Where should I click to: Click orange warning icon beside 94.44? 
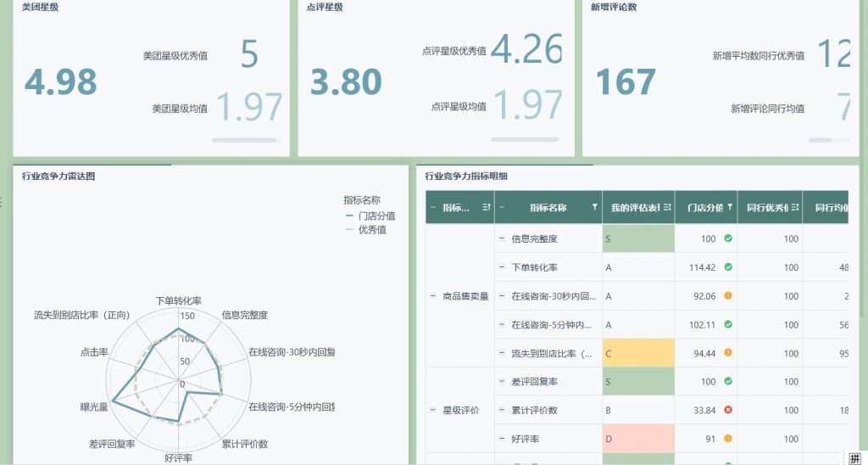(x=728, y=353)
